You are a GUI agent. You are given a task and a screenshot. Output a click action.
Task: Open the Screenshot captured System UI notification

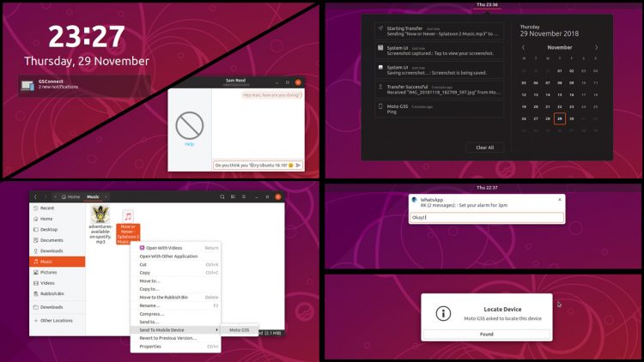point(440,51)
